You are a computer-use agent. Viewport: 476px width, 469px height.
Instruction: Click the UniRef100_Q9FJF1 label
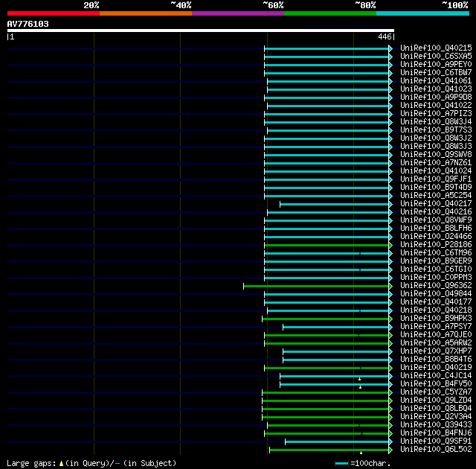tap(436, 179)
